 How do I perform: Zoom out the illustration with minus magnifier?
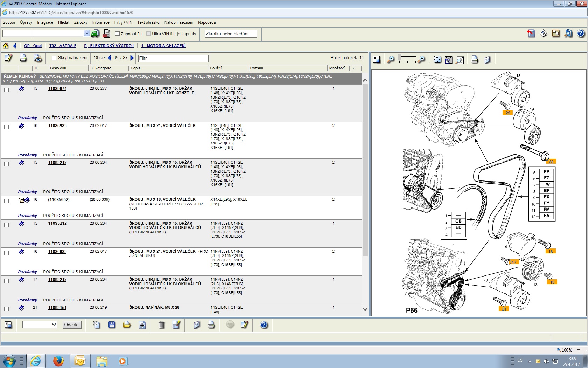click(391, 60)
